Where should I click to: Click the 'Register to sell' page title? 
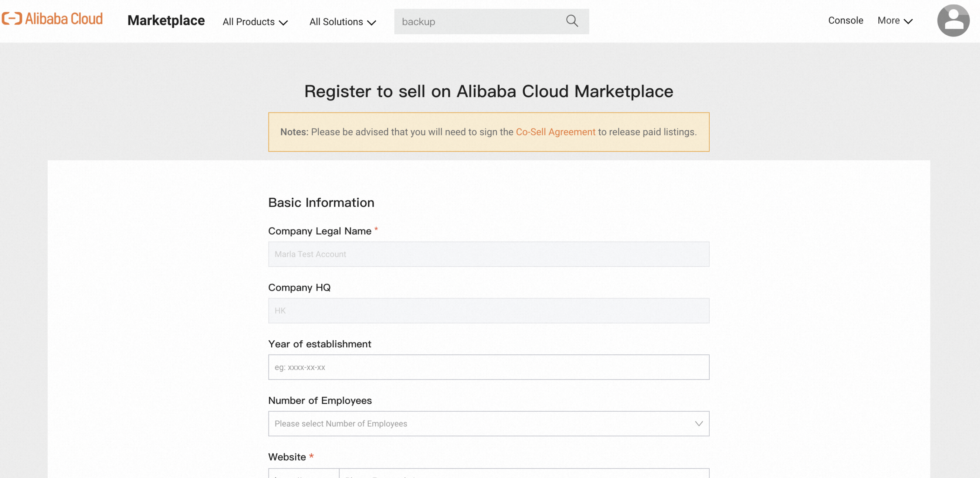(489, 91)
